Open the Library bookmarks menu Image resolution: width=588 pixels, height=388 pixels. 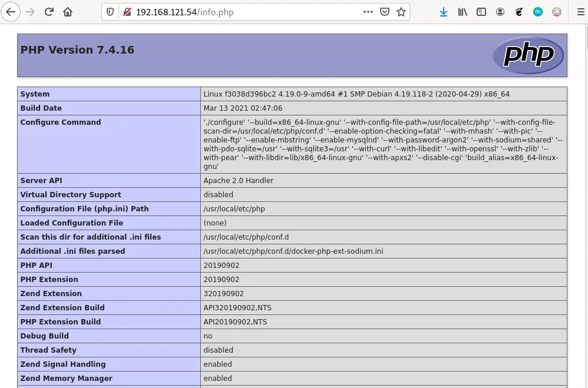click(463, 12)
